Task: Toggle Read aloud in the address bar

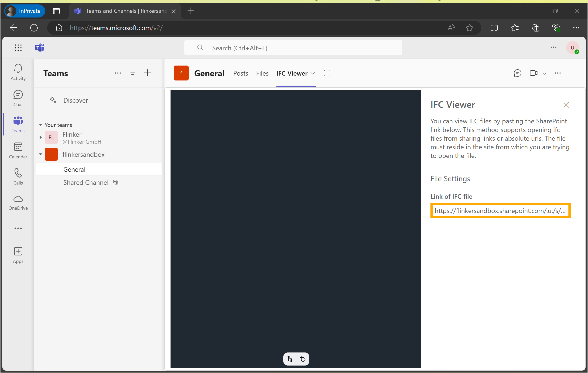Action: 451,28
